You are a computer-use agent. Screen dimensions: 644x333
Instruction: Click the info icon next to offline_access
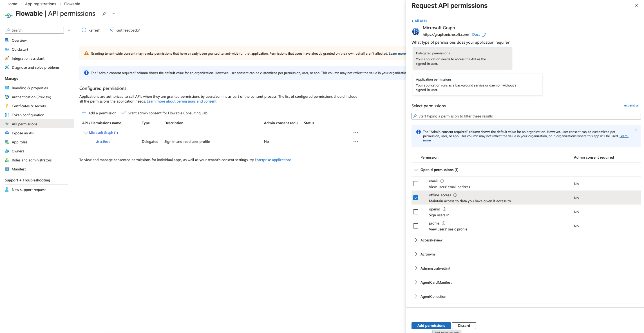(x=455, y=195)
